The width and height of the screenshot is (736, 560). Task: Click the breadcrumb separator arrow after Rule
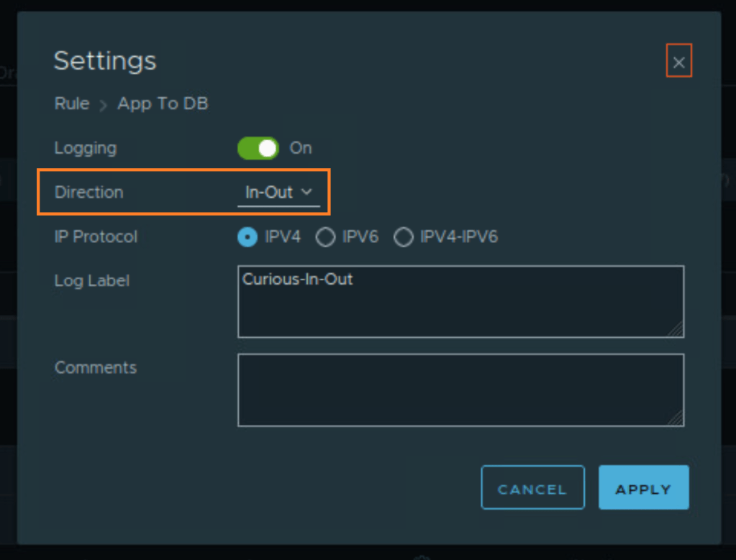(x=103, y=105)
